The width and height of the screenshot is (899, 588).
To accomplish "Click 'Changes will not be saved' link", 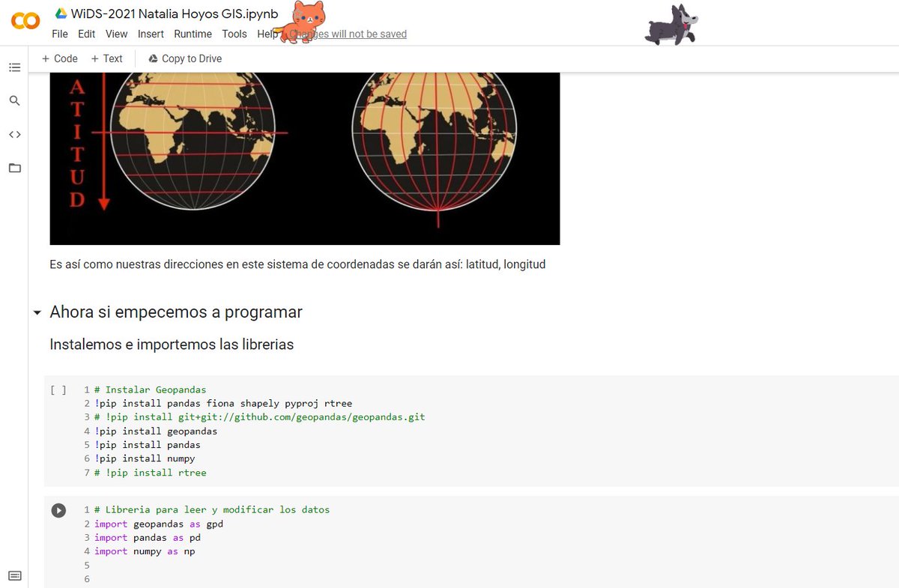I will pyautogui.click(x=348, y=34).
